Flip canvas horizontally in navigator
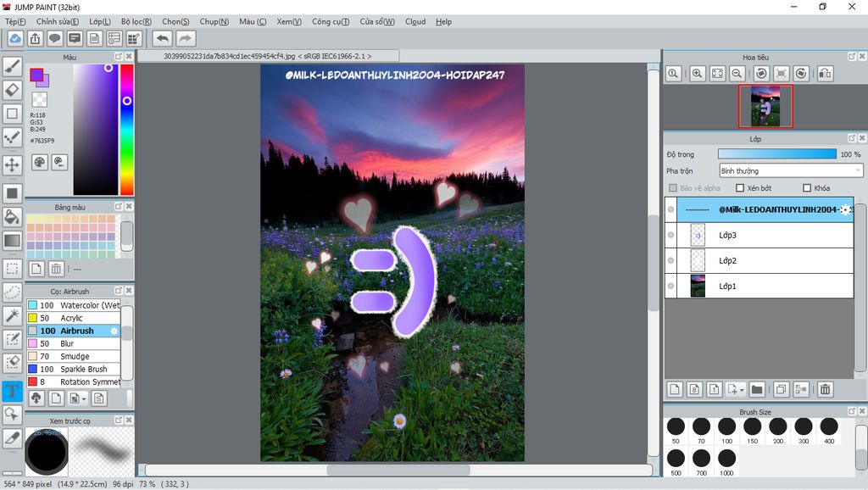Viewport: 868px width, 490px height. pyautogui.click(x=825, y=73)
